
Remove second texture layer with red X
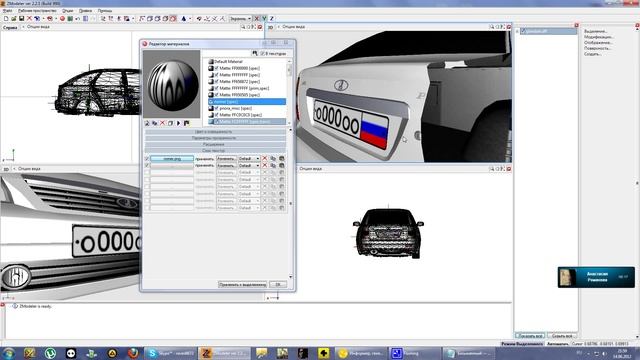point(264,165)
